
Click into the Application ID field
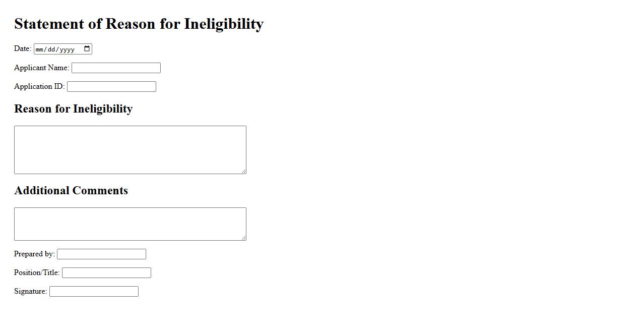pyautogui.click(x=111, y=87)
